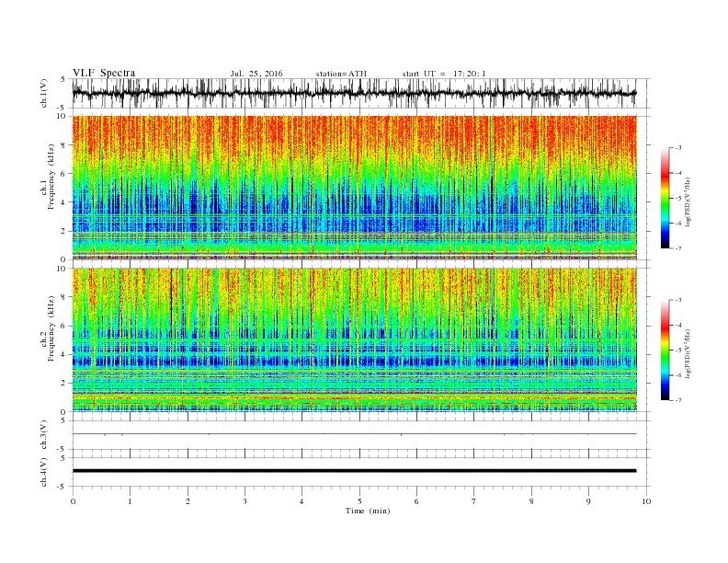Click the "10" minute tick label on time axis
The height and width of the screenshot is (563, 728).
(646, 501)
